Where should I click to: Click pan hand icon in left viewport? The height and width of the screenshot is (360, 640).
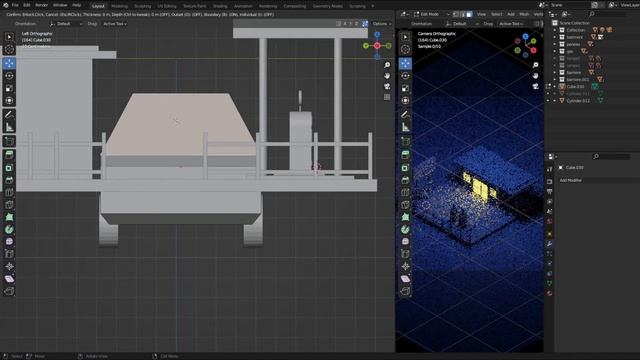(x=387, y=76)
